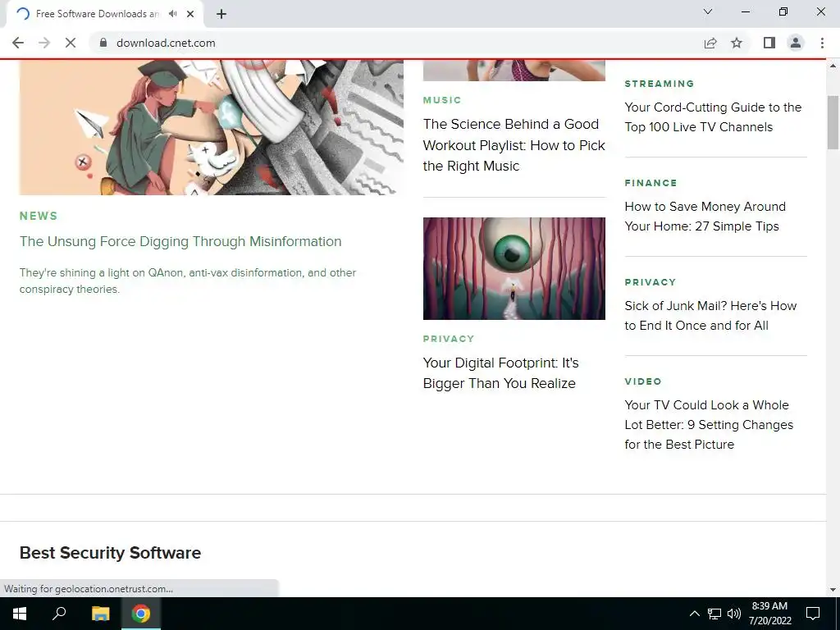Click the QAnon anti-vax description text
840x630 pixels.
[188, 281]
